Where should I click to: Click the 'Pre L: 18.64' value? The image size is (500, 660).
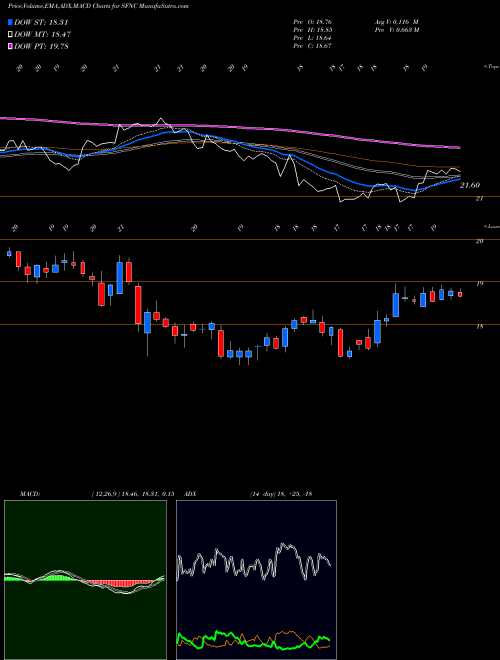[x=314, y=38]
